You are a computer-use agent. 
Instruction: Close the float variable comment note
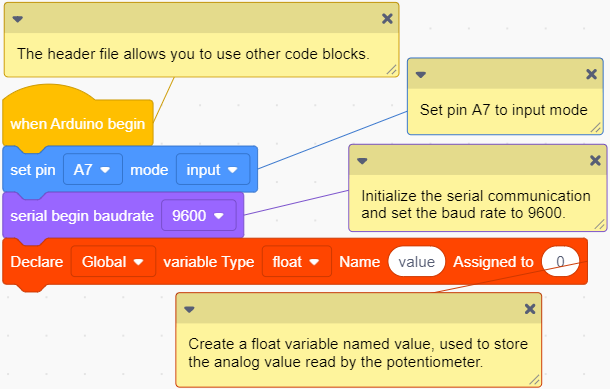[530, 309]
